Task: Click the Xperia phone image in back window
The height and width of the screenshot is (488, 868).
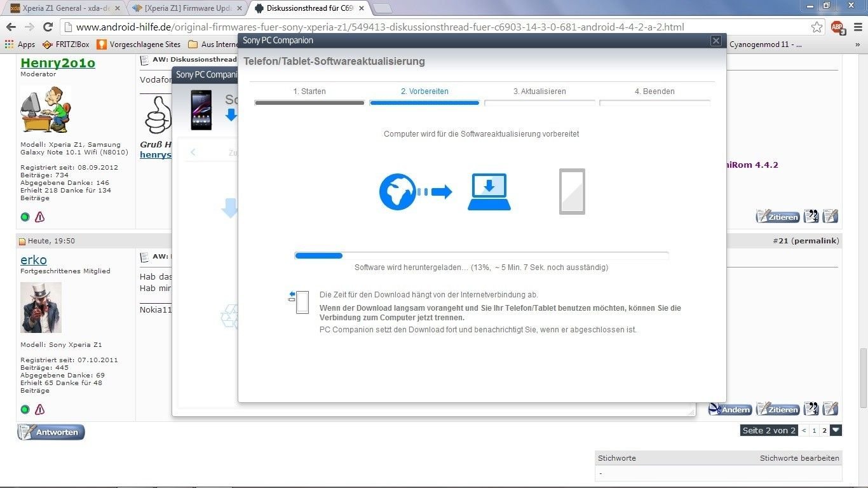Action: [201, 109]
